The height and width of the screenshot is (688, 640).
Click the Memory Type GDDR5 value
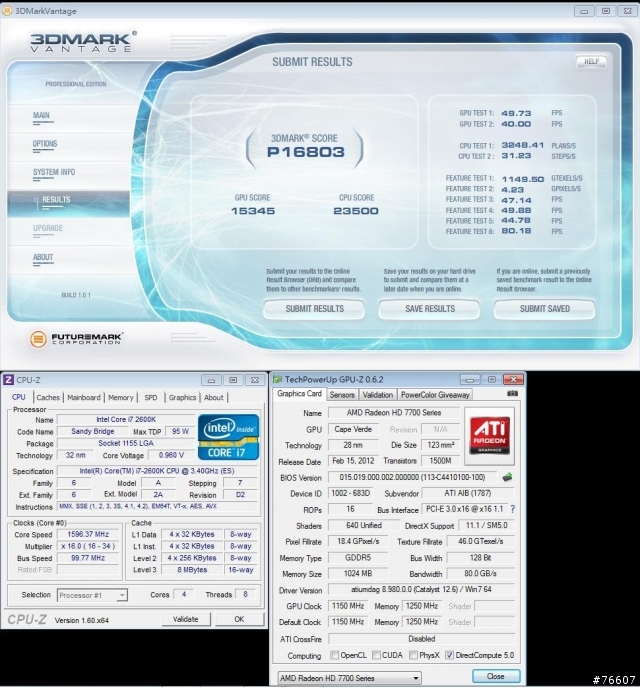(358, 558)
